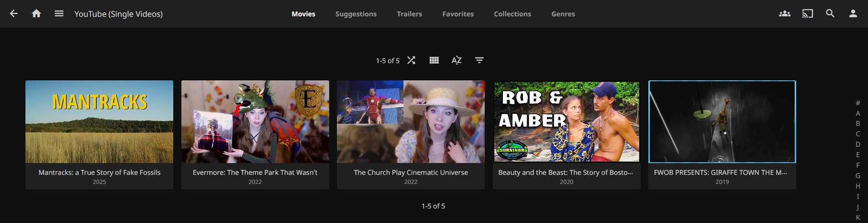Viewport: 868px width, 223px height.
Task: Open the Home screen icon
Action: [36, 14]
